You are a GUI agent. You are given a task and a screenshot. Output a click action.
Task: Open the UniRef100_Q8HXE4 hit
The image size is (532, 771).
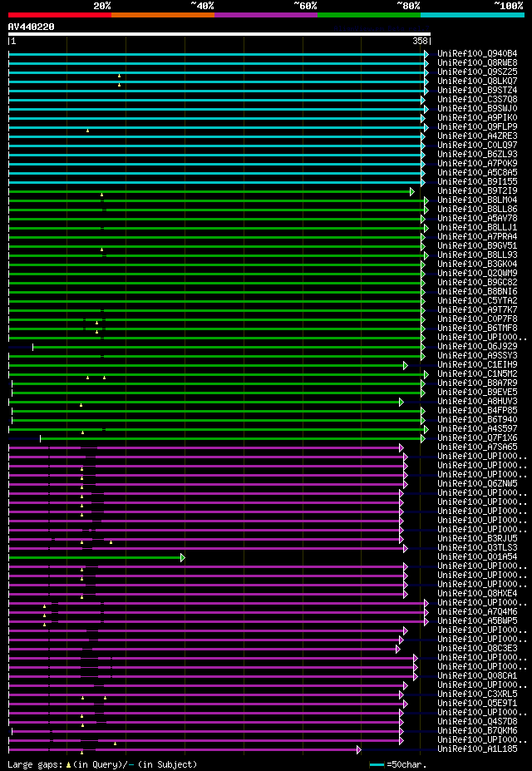coord(477,594)
